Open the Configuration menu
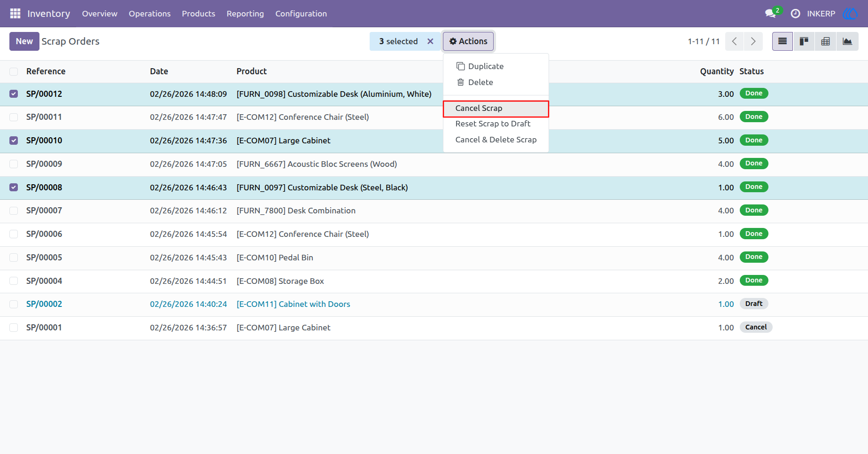This screenshot has height=454, width=868. pos(301,14)
